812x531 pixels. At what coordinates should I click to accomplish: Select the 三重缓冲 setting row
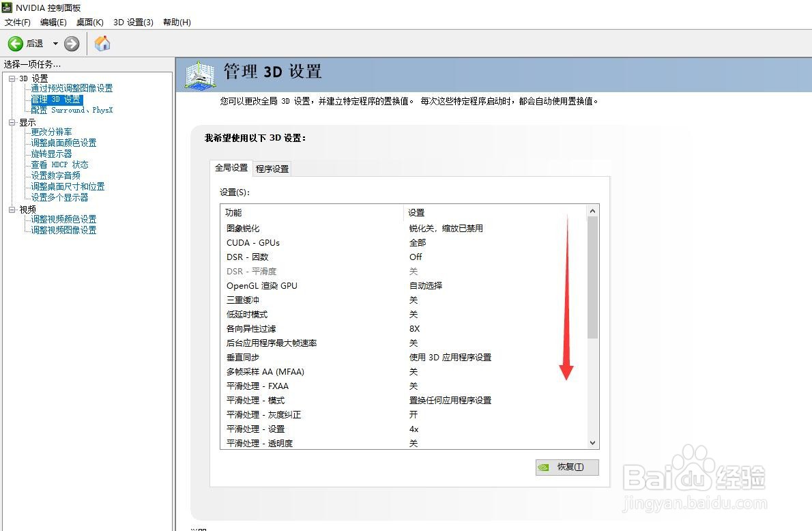(403, 300)
